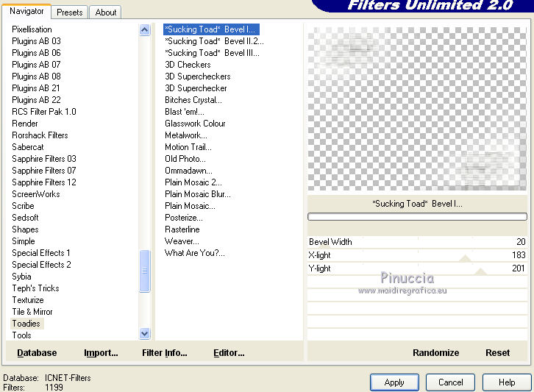Select What Are You?... filter

(x=195, y=253)
